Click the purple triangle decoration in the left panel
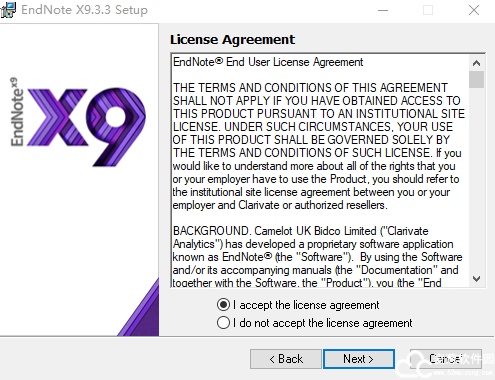 point(143,312)
